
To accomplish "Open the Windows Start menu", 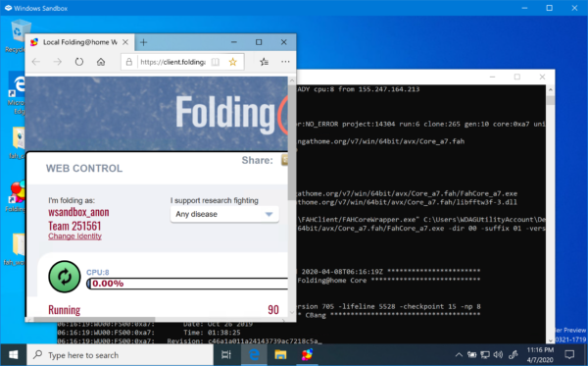I will coord(13,355).
